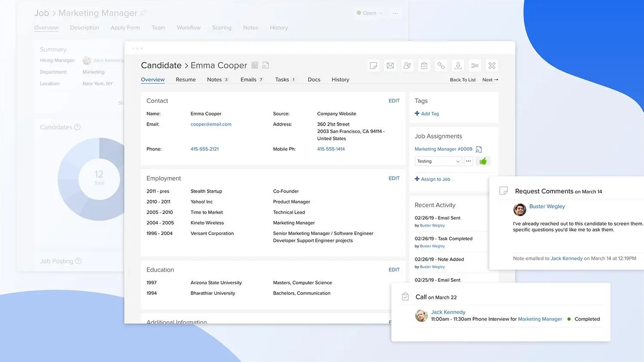Download candidate details via download icon
This screenshot has height=362, width=644.
pos(458,65)
